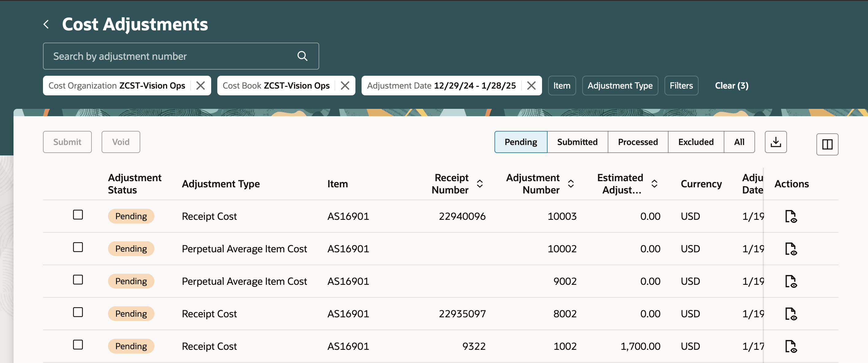
Task: Switch to the Submitted tab
Action: tap(577, 142)
